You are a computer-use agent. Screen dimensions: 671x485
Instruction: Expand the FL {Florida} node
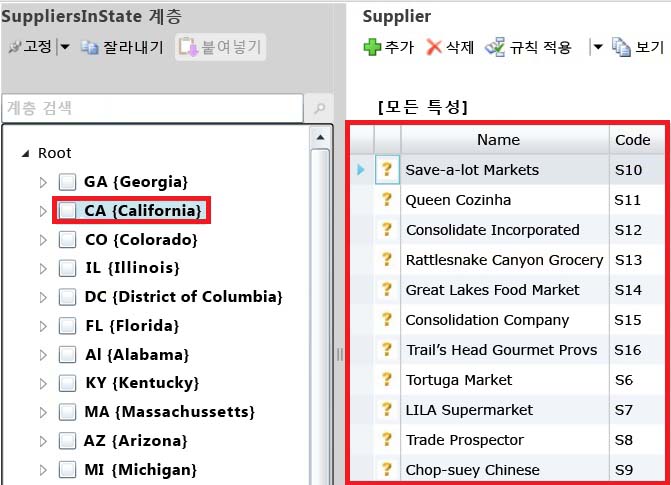click(43, 326)
